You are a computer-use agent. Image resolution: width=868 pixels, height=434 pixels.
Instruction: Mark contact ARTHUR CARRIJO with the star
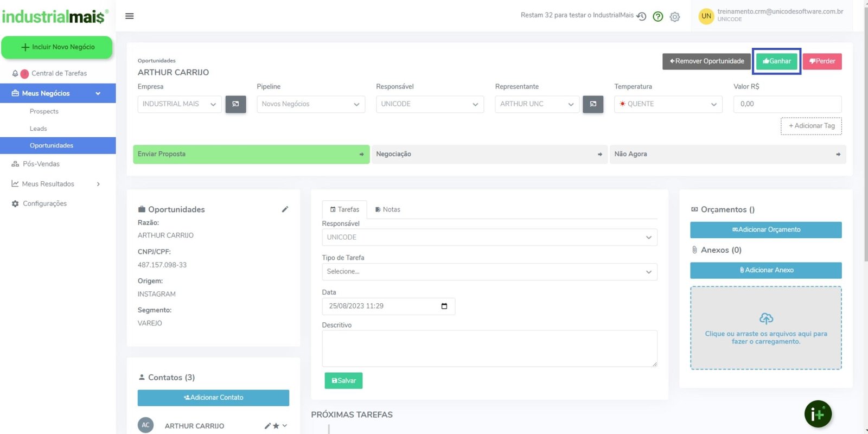pos(276,426)
